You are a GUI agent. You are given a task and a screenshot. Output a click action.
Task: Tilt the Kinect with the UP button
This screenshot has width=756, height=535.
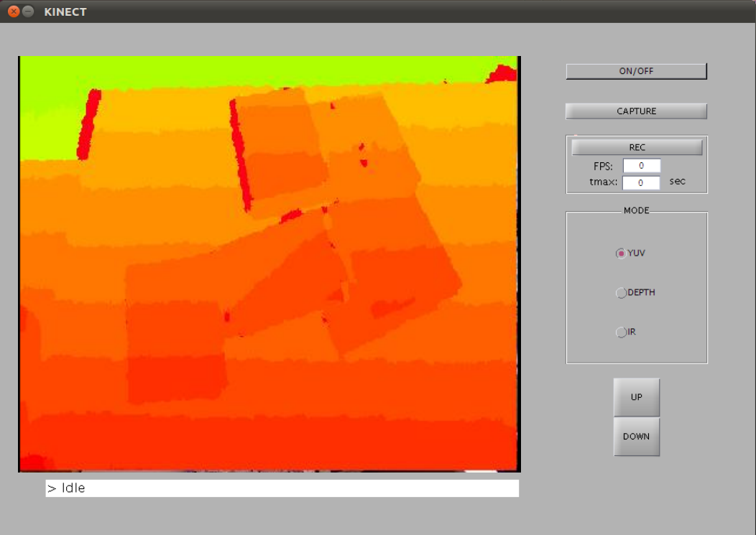point(636,397)
